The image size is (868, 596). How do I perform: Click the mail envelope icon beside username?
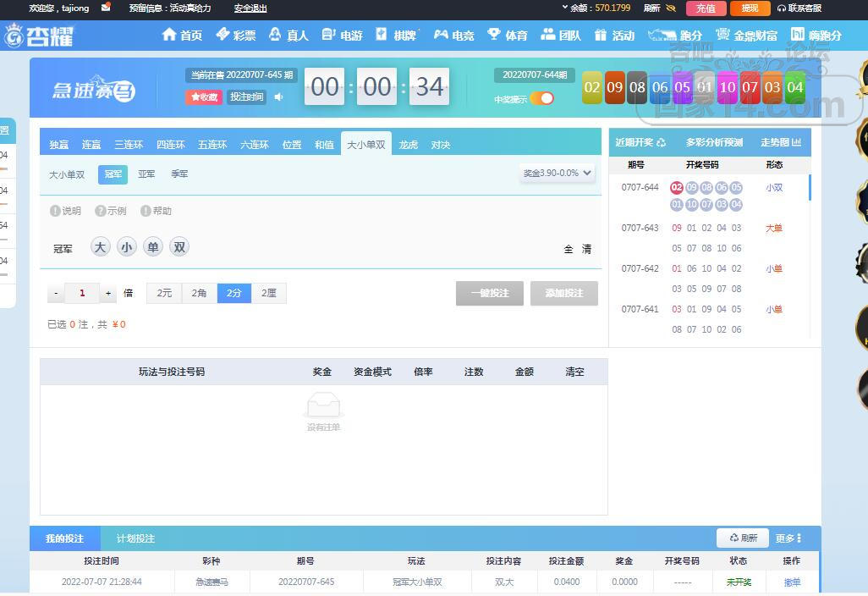click(x=106, y=8)
